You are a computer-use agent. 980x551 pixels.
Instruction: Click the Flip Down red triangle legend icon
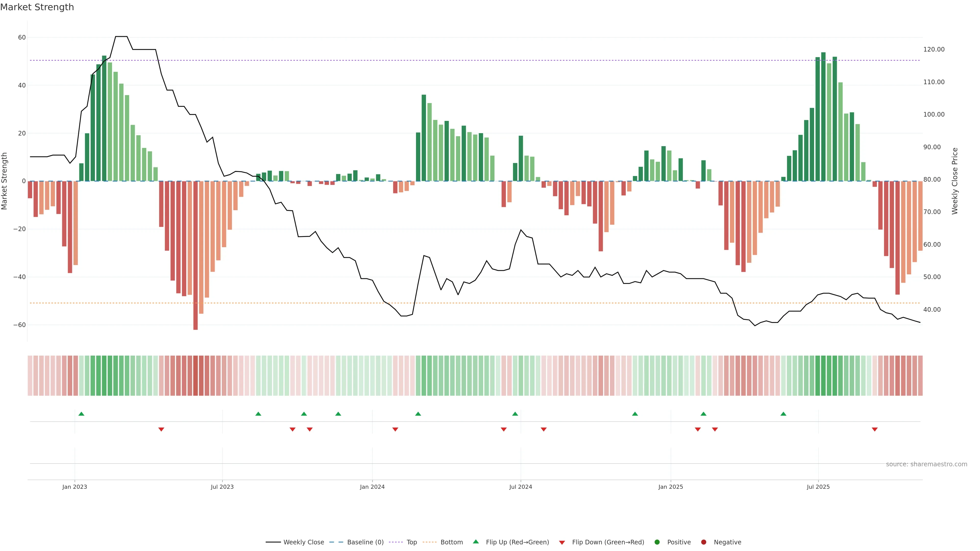(x=562, y=542)
